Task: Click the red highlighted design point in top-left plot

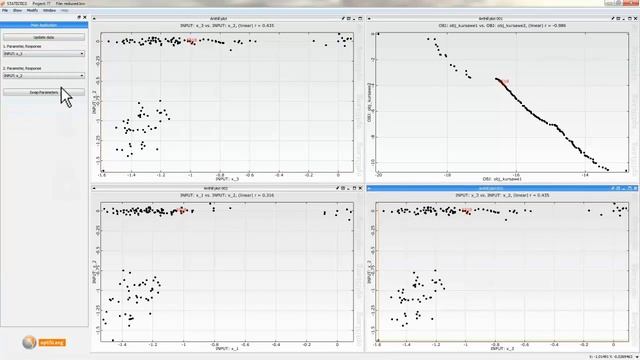Action: pos(191,41)
